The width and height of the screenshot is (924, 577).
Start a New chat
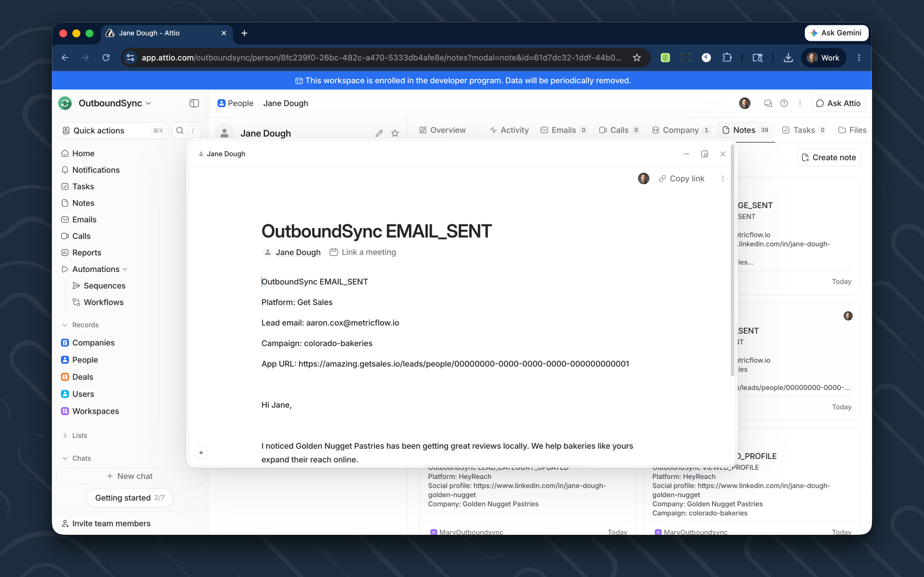[x=130, y=476]
